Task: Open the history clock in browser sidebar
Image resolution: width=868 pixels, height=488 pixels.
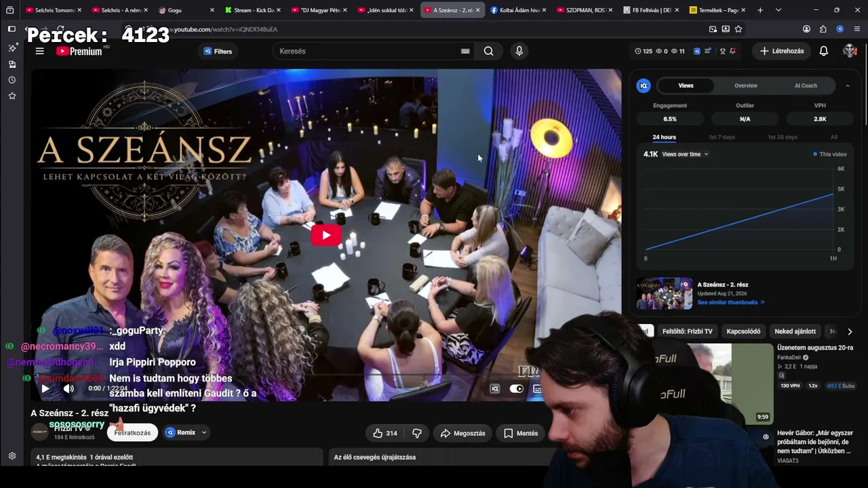Action: point(12,80)
